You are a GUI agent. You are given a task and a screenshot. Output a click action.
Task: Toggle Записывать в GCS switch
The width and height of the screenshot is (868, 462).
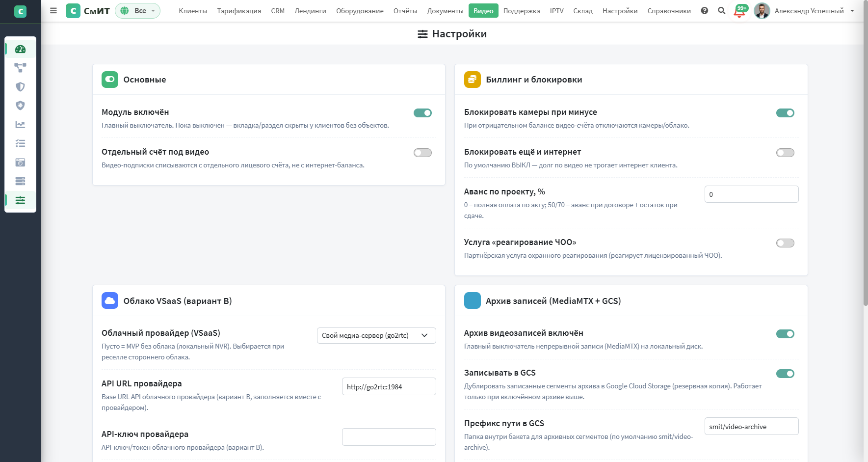click(x=785, y=374)
